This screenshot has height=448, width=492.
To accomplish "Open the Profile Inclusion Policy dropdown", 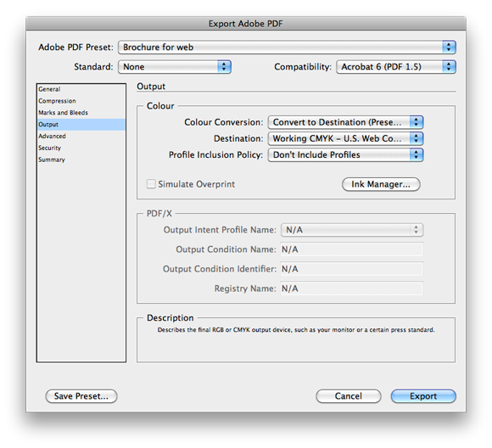I will tap(345, 154).
